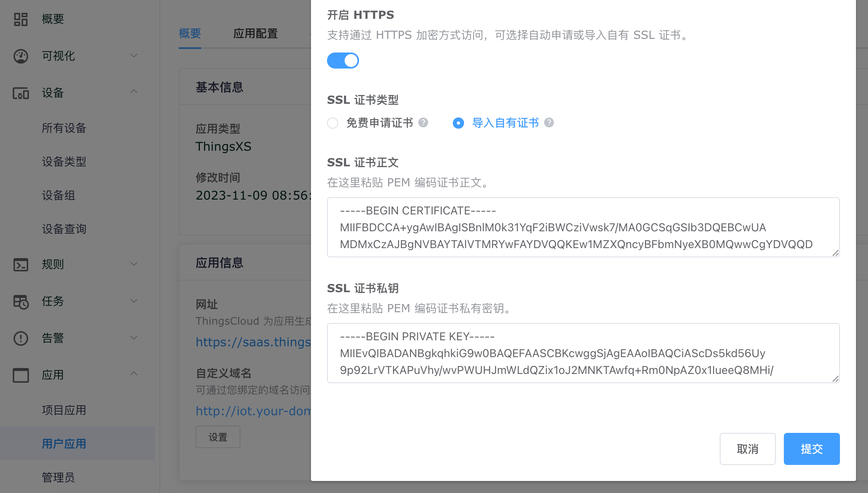
Task: Disable the 开启 HTTPS switch
Action: click(x=343, y=61)
